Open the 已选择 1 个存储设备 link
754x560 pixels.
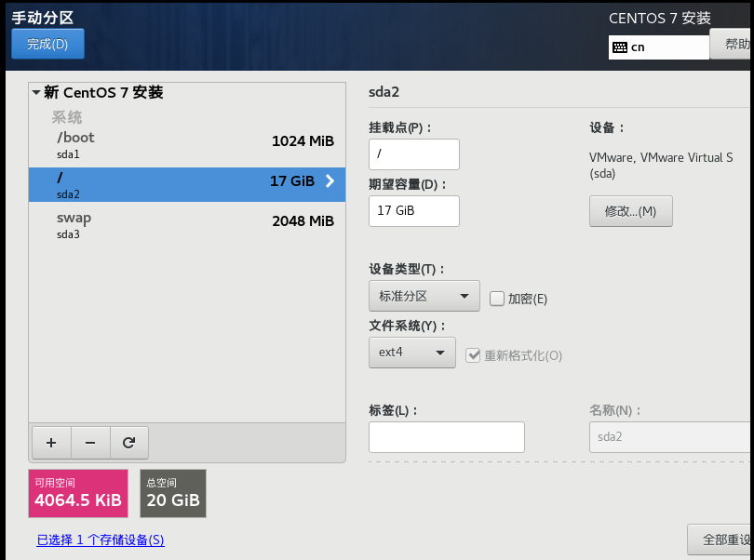point(101,540)
